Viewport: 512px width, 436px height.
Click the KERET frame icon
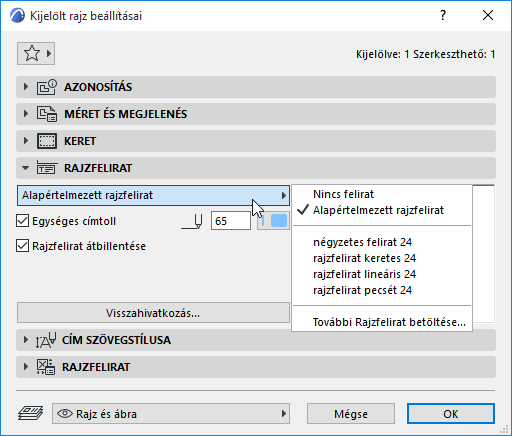(47, 141)
